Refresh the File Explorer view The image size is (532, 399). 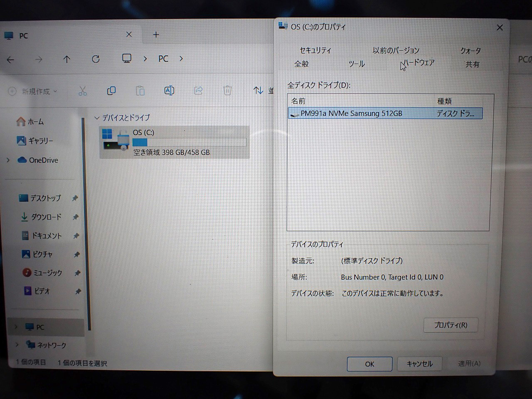click(x=96, y=59)
